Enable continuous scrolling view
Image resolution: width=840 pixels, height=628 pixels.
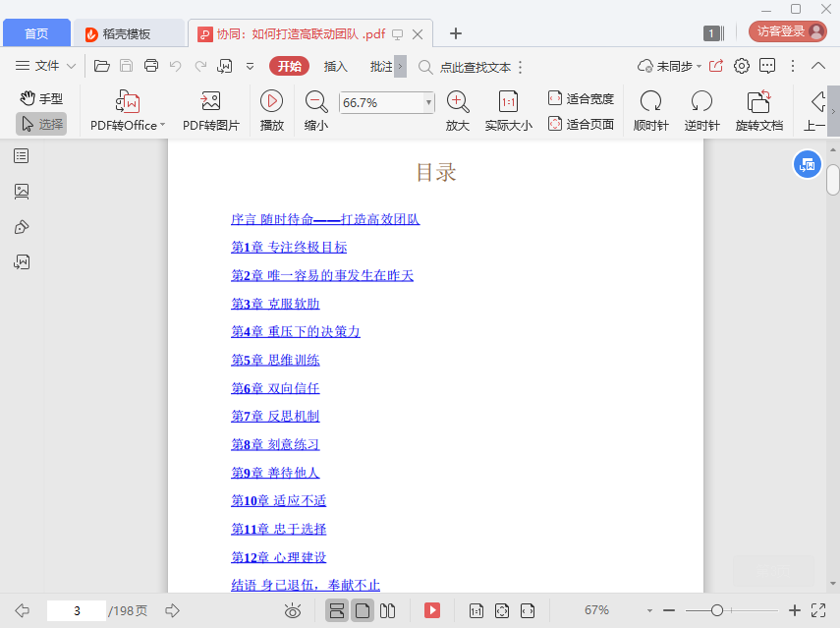point(337,610)
